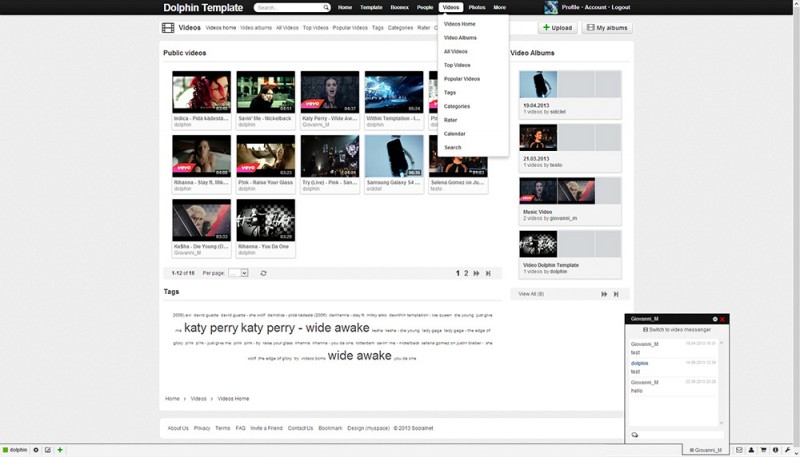Go to next page of Video Albums
800x457 pixels.
[605, 294]
